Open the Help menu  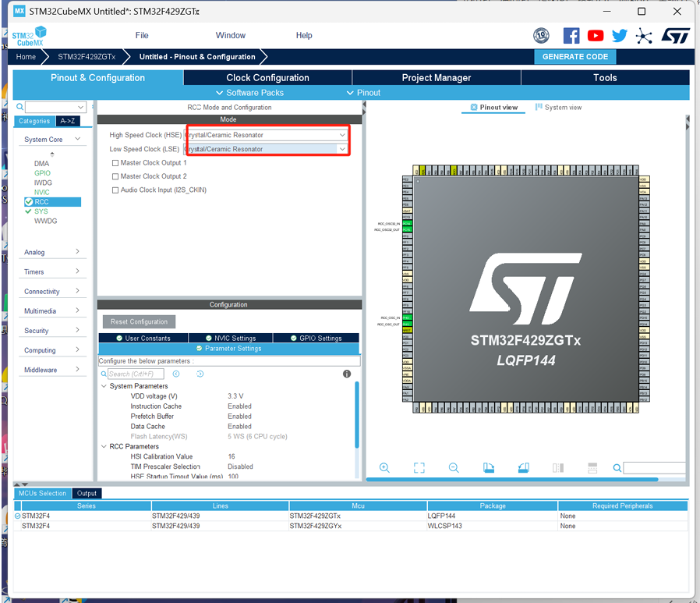(304, 35)
